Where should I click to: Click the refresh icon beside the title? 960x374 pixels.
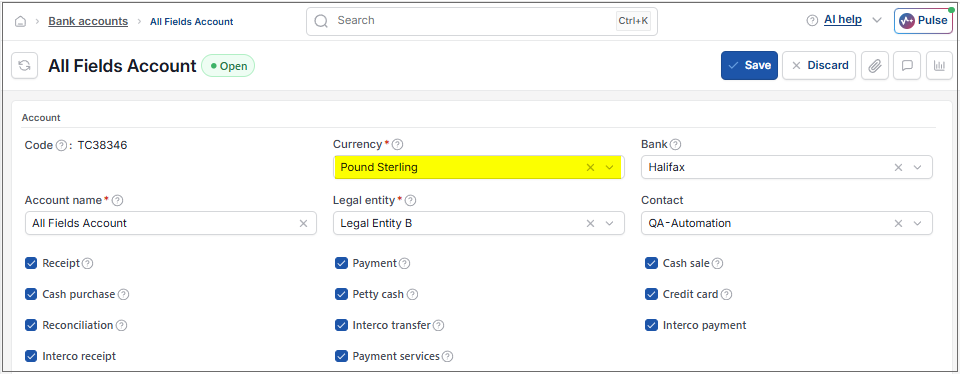tap(24, 65)
